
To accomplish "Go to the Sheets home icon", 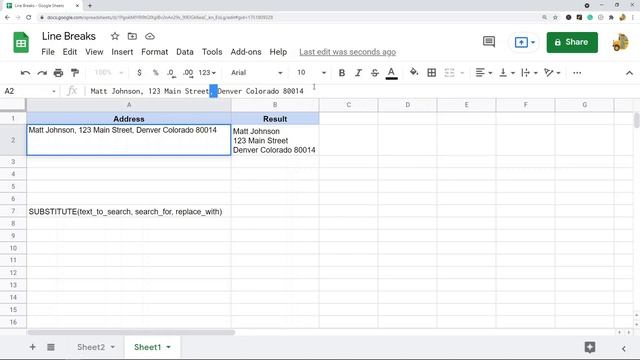I will [x=21, y=42].
